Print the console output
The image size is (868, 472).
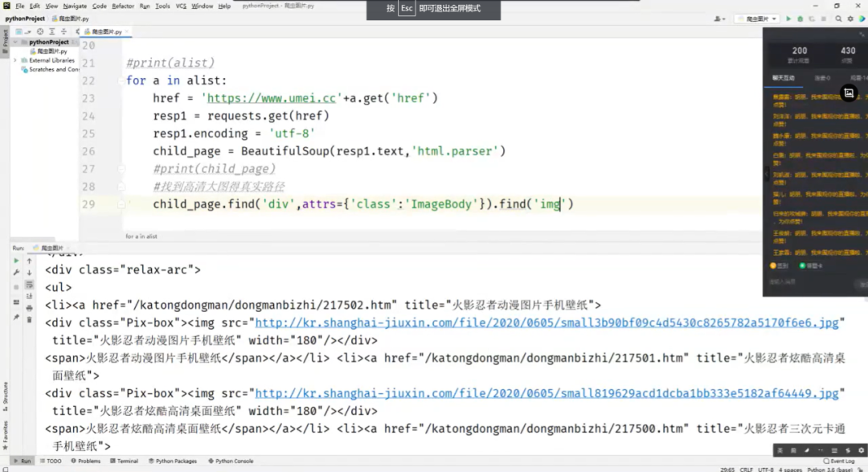pos(30,308)
